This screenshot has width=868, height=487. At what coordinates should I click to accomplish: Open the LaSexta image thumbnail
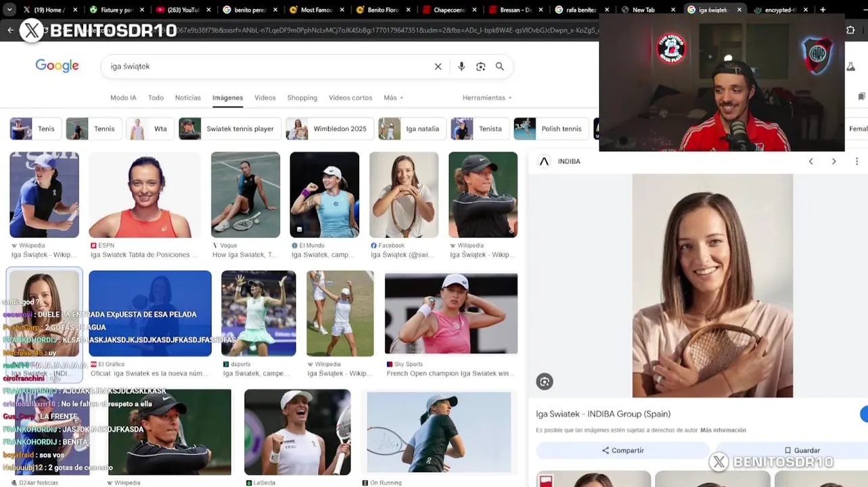(298, 432)
